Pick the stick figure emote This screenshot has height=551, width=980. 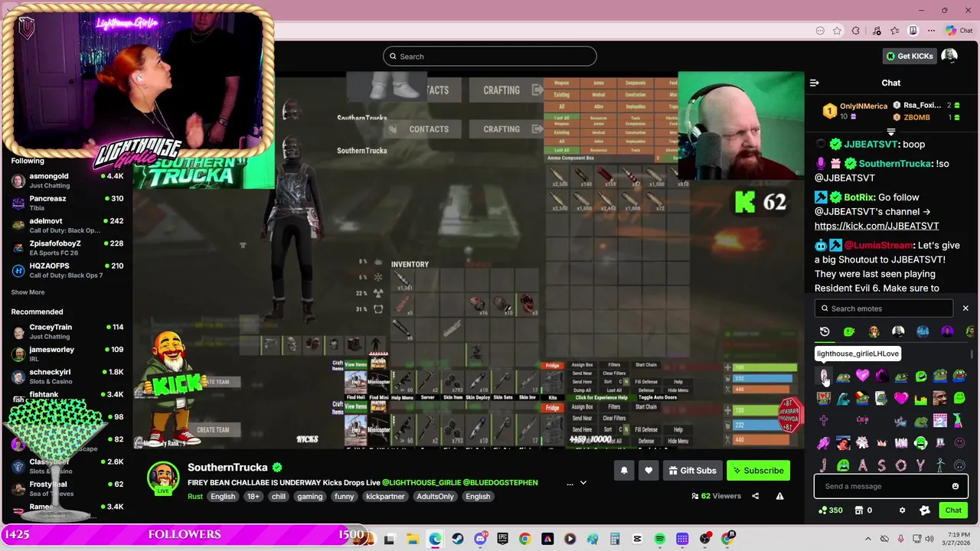pyautogui.click(x=940, y=465)
